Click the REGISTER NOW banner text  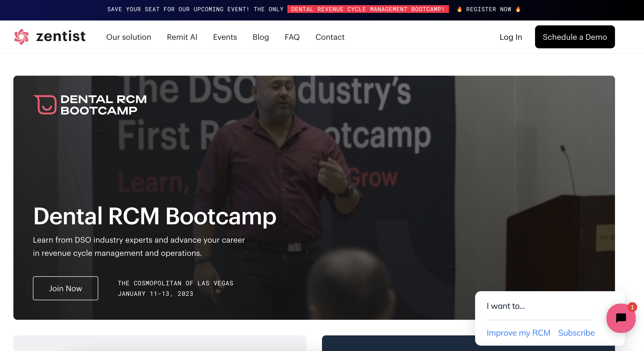[488, 9]
